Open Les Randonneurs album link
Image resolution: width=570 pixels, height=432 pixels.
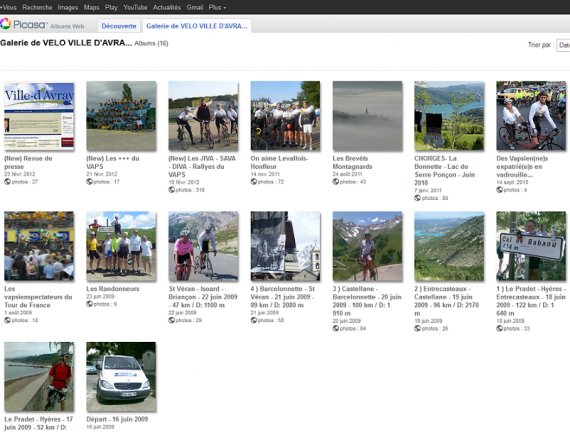pos(113,289)
